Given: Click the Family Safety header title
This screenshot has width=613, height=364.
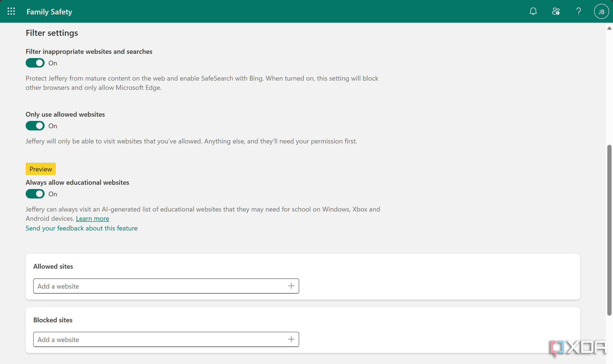Looking at the screenshot, I should coord(49,11).
